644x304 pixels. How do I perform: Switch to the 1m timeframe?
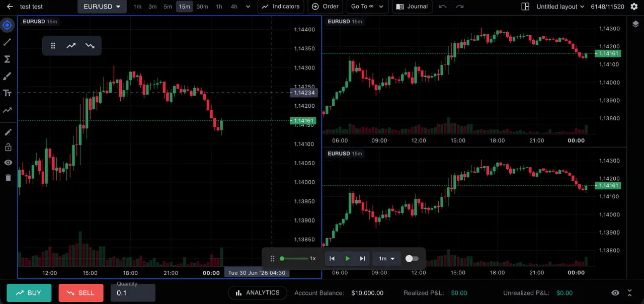(x=137, y=7)
